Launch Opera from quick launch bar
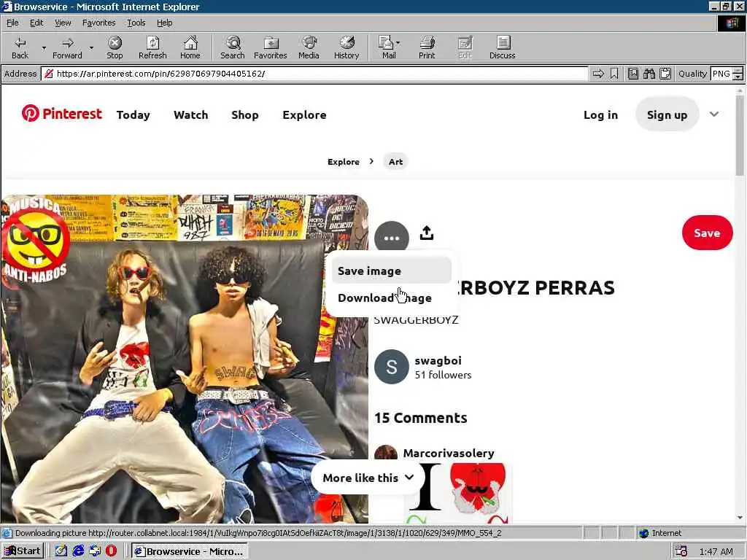This screenshot has height=560, width=747. point(111,551)
